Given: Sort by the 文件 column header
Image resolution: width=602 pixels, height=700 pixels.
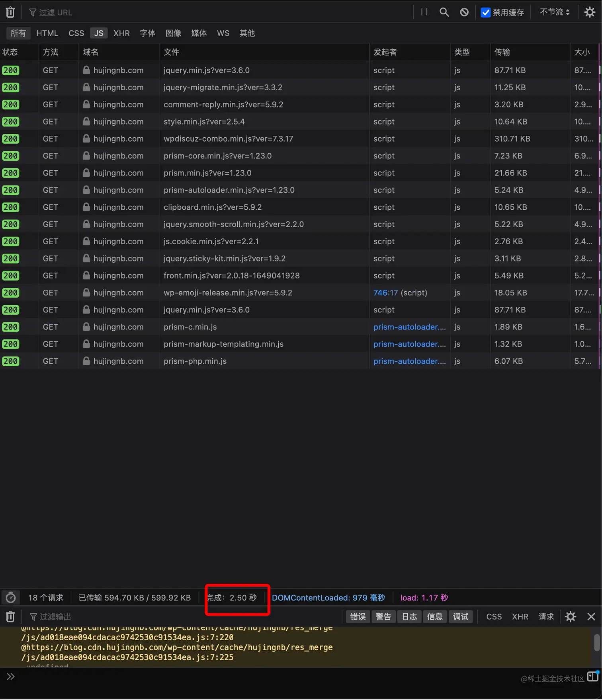Looking at the screenshot, I should (x=264, y=52).
